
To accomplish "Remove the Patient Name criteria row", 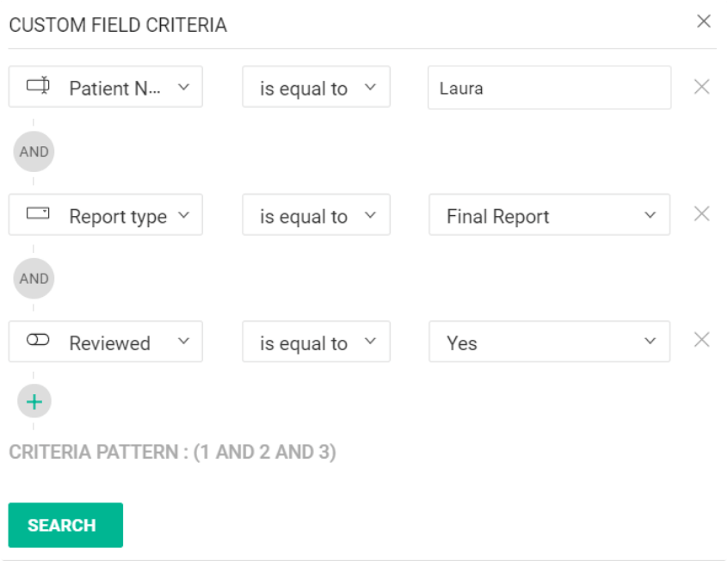I will (701, 87).
